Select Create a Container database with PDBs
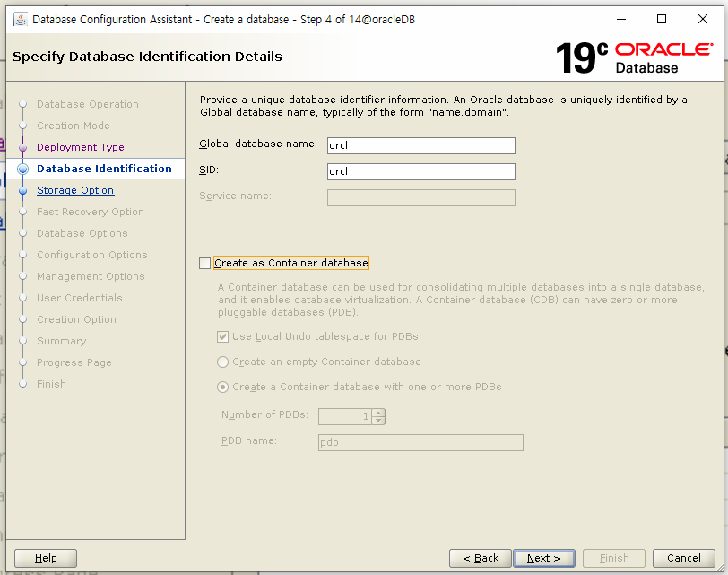The image size is (728, 575). point(223,387)
